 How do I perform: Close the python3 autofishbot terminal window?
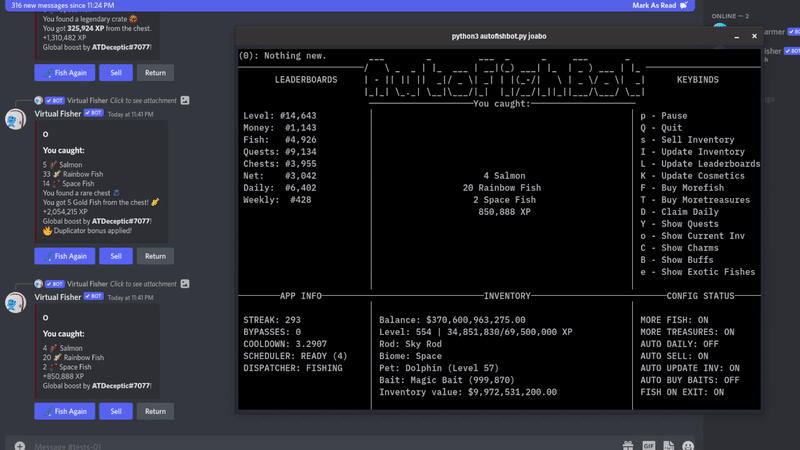754,36
